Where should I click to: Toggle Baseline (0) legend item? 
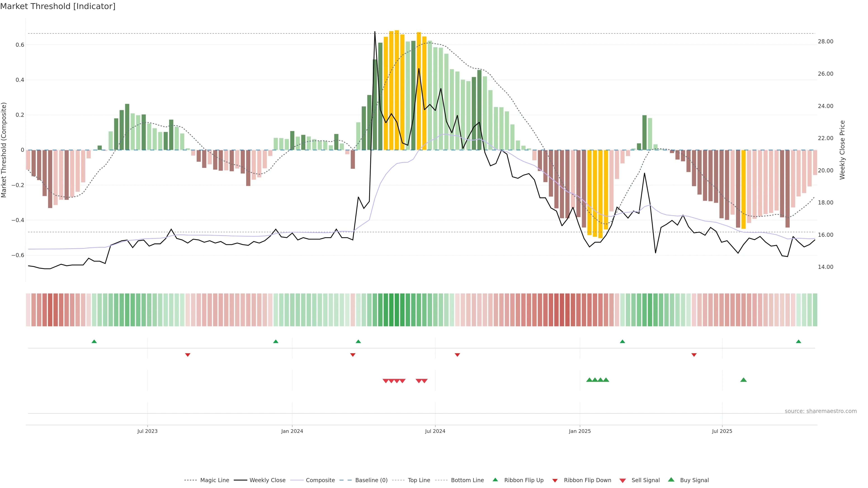pyautogui.click(x=371, y=480)
